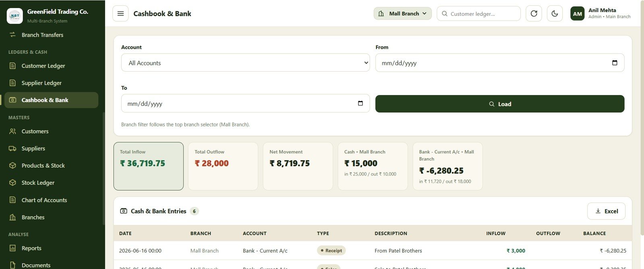
Task: Click the Reports chart icon
Action: [x=12, y=248]
